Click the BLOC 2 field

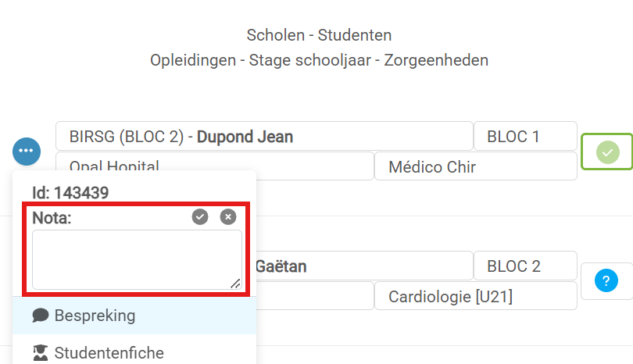pos(525,266)
